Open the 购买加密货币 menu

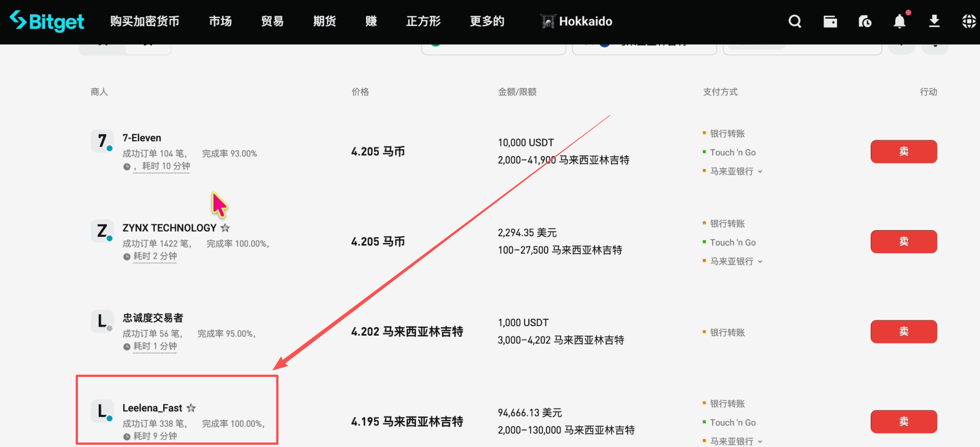click(145, 21)
